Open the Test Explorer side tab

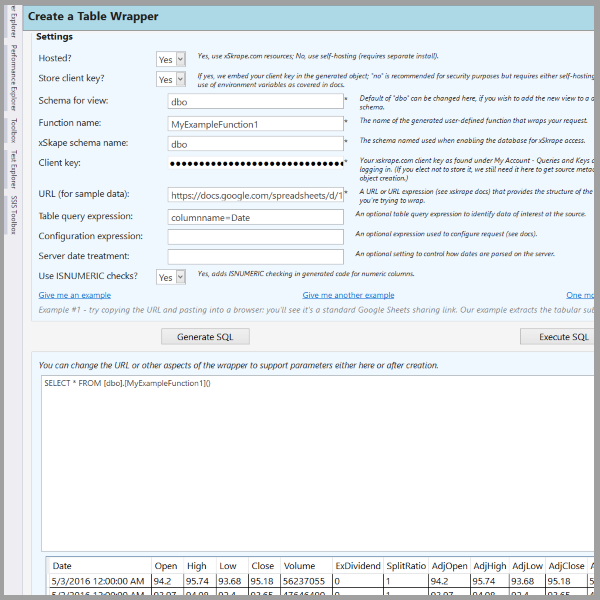(x=13, y=169)
